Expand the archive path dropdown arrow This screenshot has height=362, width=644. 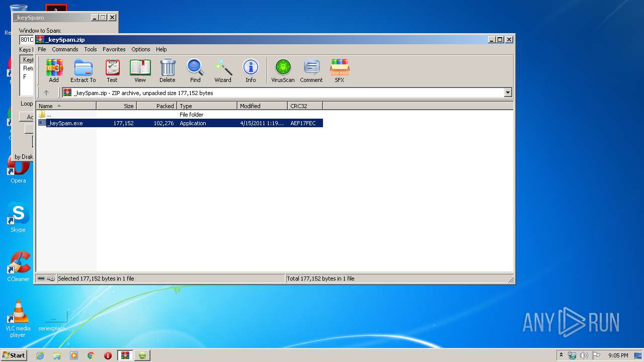pos(508,93)
